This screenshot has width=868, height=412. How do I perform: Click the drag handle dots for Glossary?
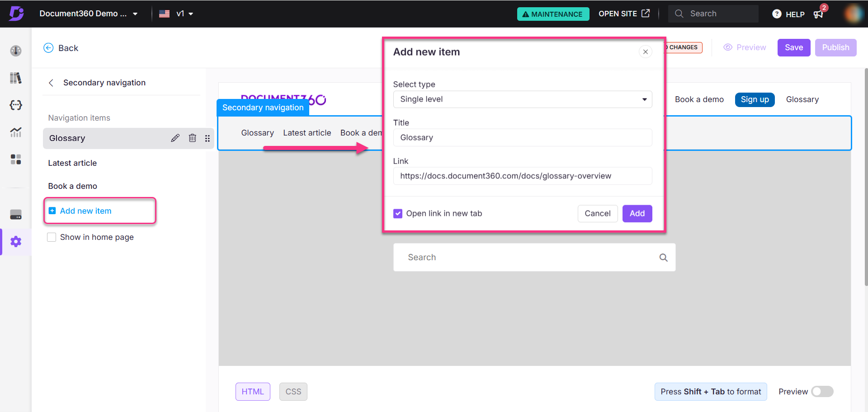(x=208, y=138)
